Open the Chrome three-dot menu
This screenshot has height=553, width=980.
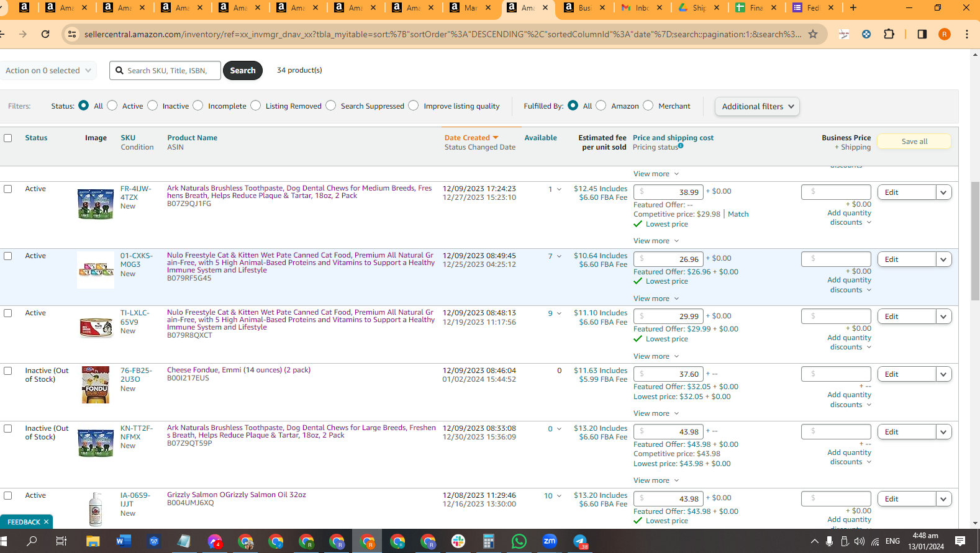pyautogui.click(x=967, y=34)
